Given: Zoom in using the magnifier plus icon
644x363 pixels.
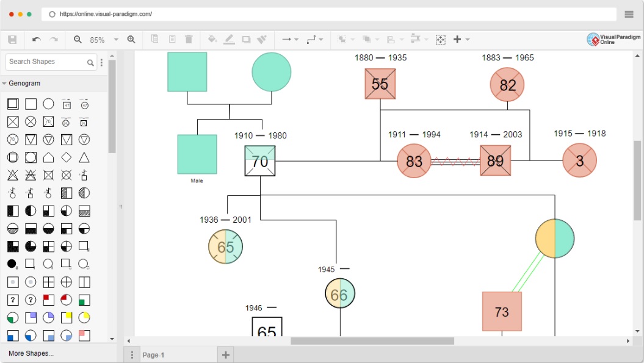Looking at the screenshot, I should coord(131,40).
